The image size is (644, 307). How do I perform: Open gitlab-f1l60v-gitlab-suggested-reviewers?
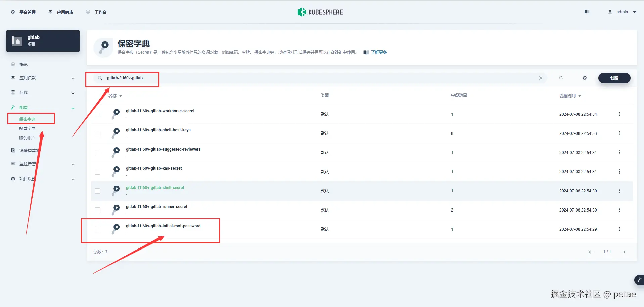coord(163,149)
